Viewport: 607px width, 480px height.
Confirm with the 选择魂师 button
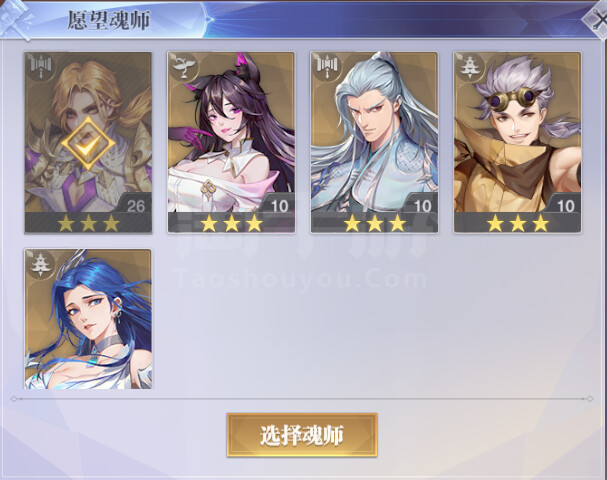click(302, 435)
